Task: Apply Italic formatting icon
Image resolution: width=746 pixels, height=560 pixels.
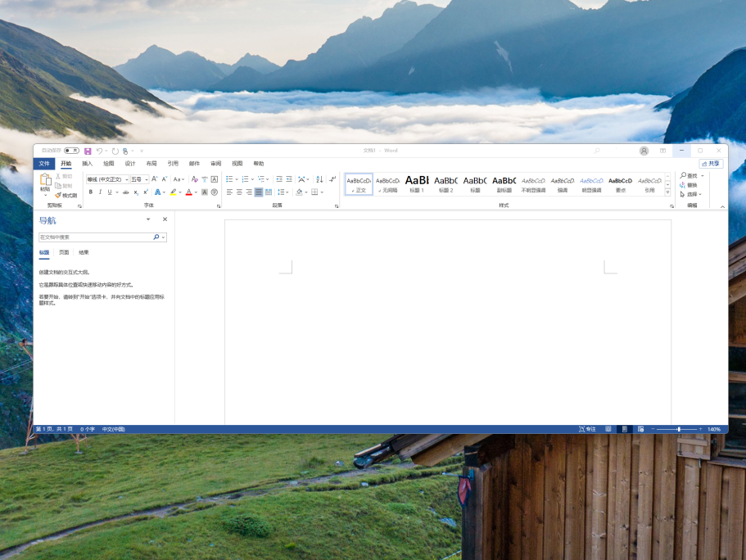Action: click(100, 192)
